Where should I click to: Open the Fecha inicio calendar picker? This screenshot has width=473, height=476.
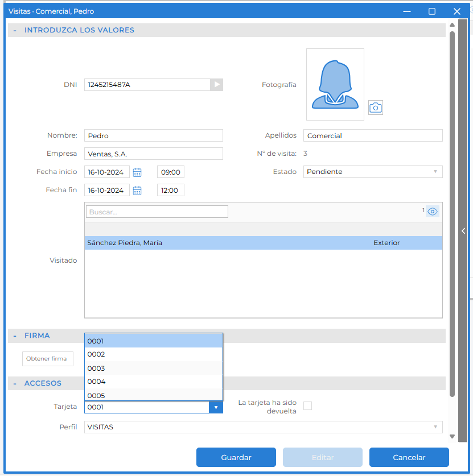[137, 172]
